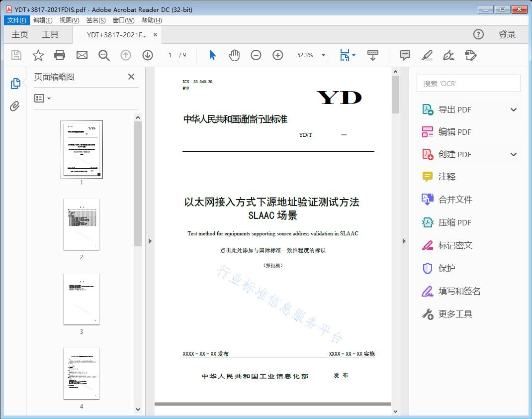Add a sticky note comment
Viewport: 532px width, 419px height.
[405, 55]
